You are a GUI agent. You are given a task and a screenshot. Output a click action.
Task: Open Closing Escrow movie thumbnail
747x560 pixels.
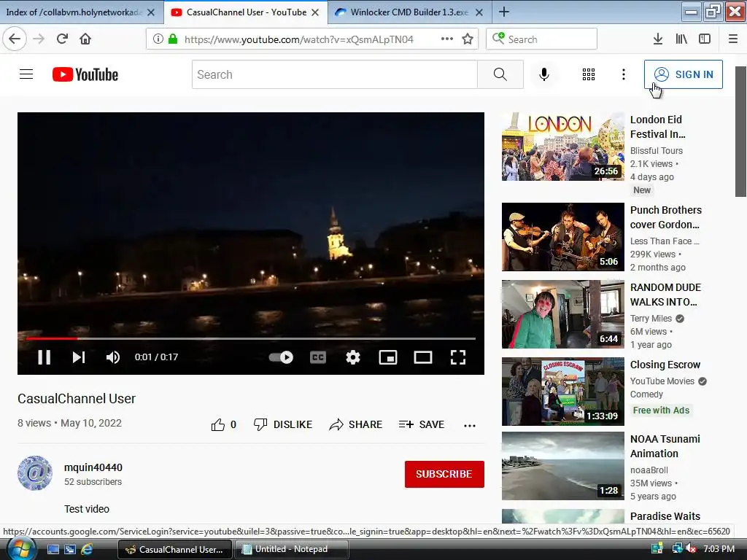pyautogui.click(x=562, y=392)
